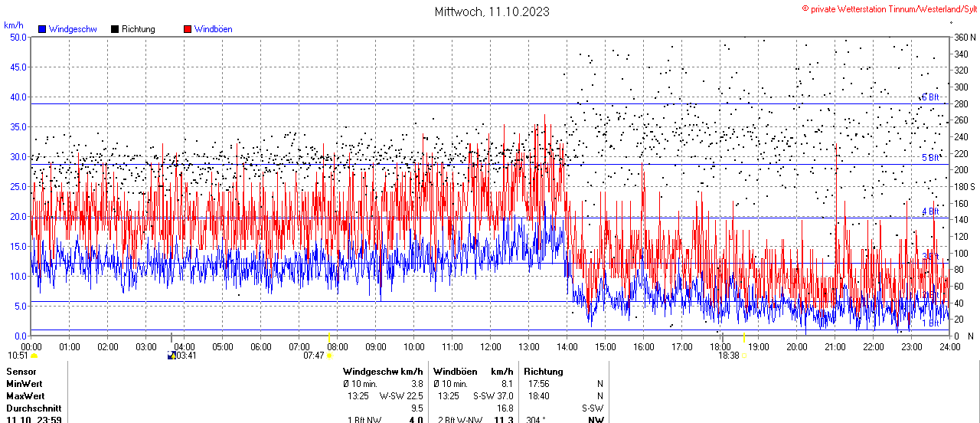Select the Richtung legend label
The image size is (980, 423).
(139, 29)
